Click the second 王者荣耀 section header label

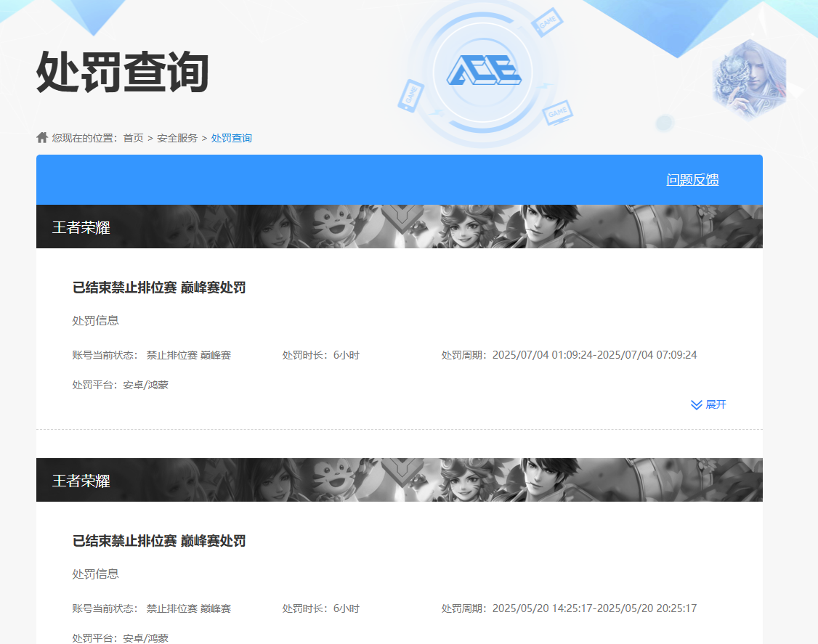click(81, 481)
